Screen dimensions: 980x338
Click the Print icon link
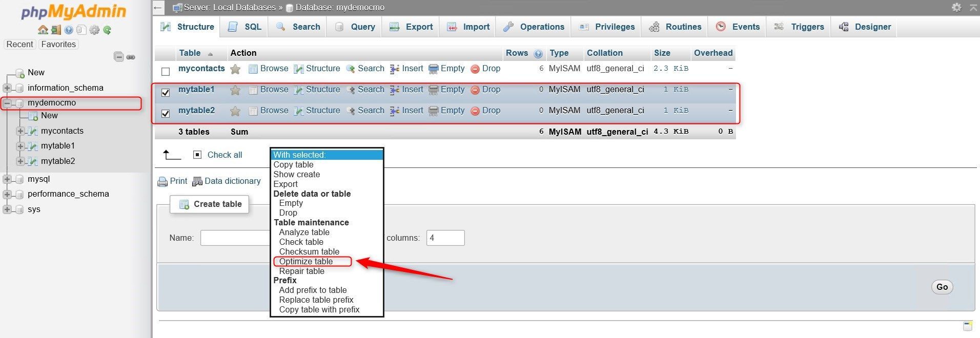(173, 181)
